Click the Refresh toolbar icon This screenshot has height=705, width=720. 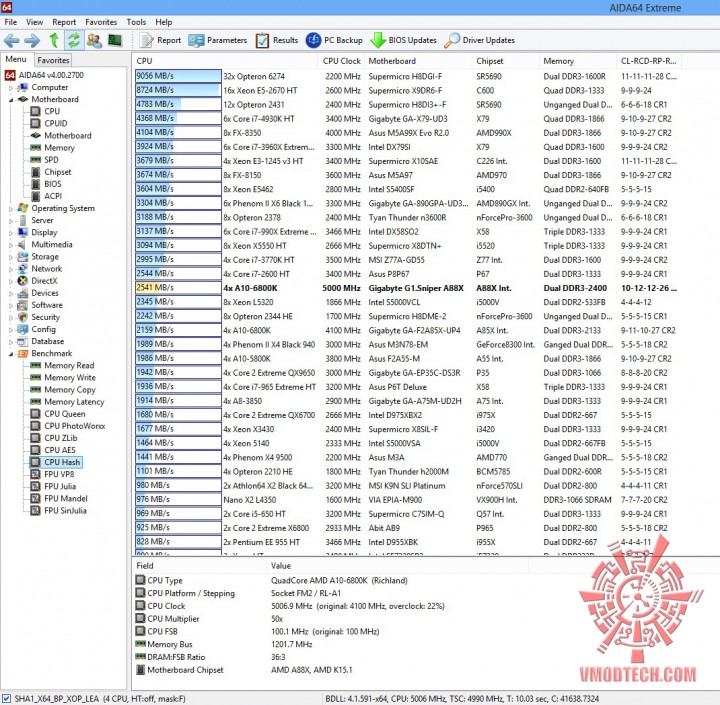pyautogui.click(x=74, y=40)
